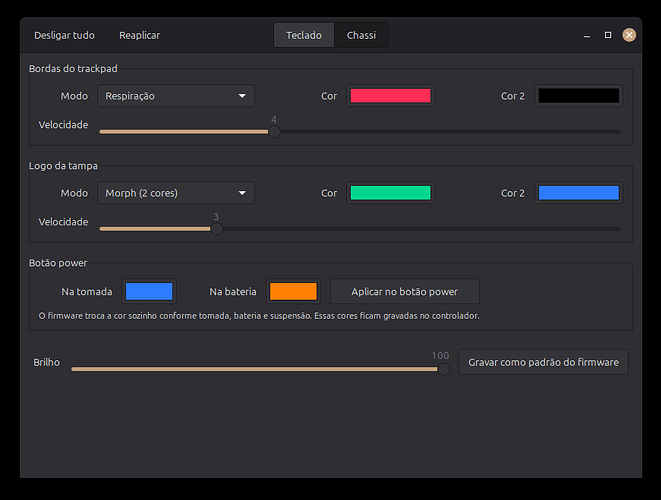The image size is (661, 500).
Task: Switch to the Teclado tab
Action: pyautogui.click(x=304, y=35)
